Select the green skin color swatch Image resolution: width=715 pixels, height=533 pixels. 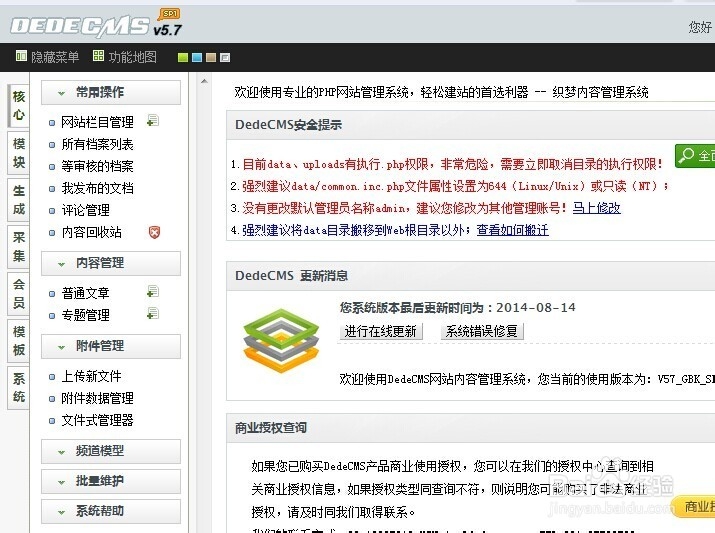[183, 57]
